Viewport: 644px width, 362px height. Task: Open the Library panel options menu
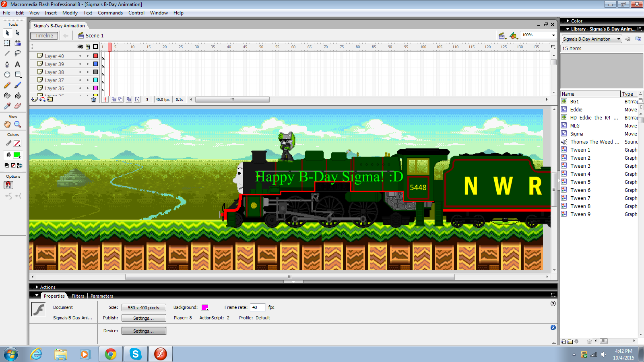point(640,29)
